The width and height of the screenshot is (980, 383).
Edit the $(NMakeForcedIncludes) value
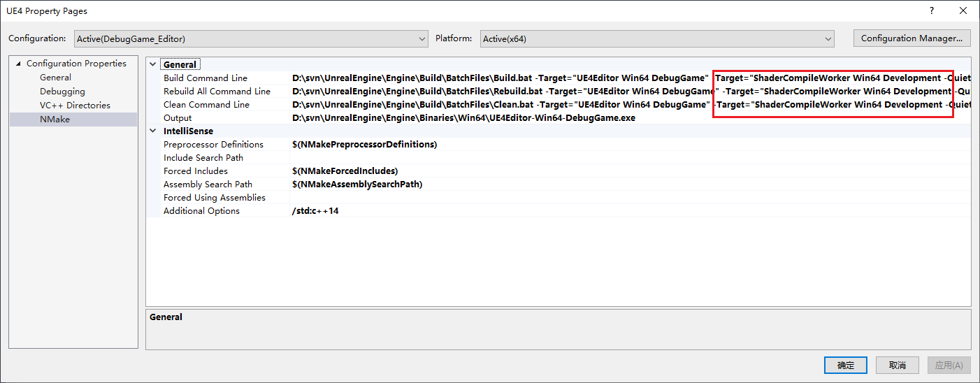pos(630,171)
